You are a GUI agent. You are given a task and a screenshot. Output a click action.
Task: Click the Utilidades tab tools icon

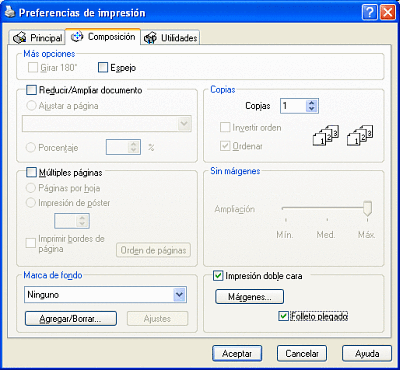pos(150,38)
